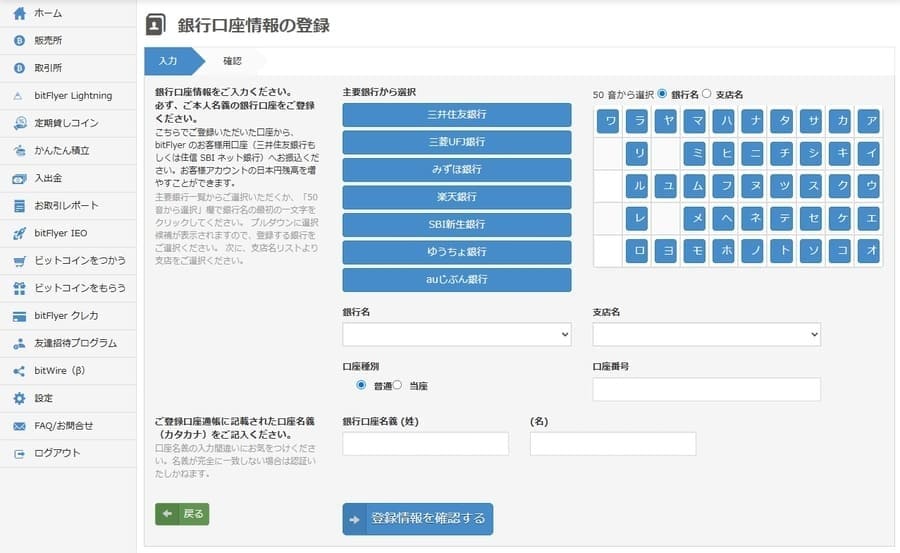Image resolution: width=900 pixels, height=553 pixels.
Task: Click the ヨ kana key
Action: [666, 251]
